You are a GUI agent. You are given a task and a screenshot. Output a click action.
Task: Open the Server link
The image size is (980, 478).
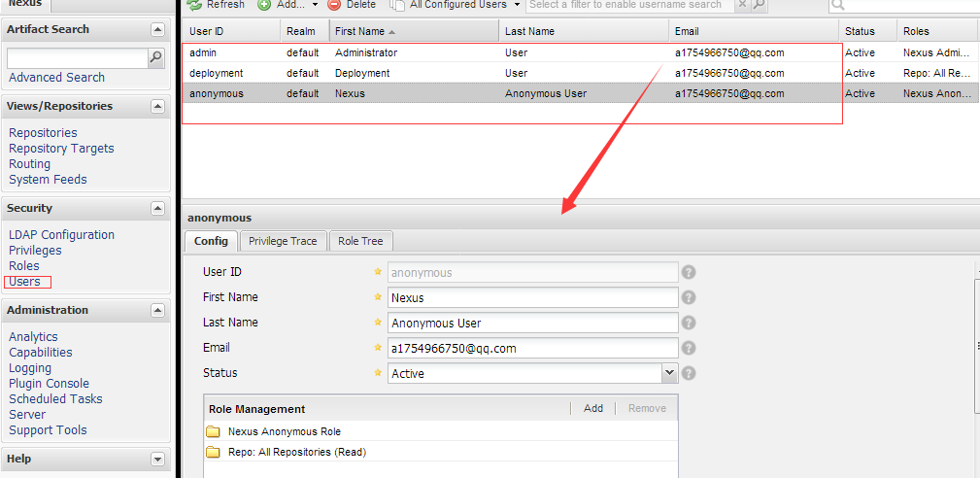pyautogui.click(x=27, y=414)
